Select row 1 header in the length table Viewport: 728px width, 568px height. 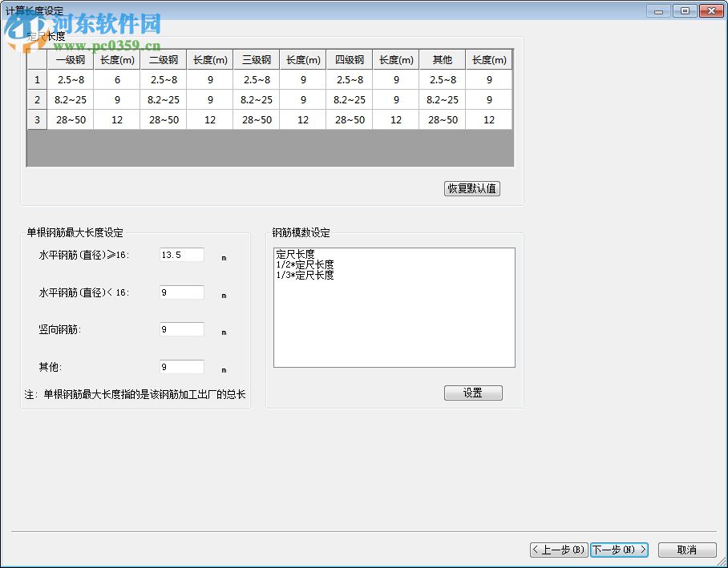pos(36,79)
